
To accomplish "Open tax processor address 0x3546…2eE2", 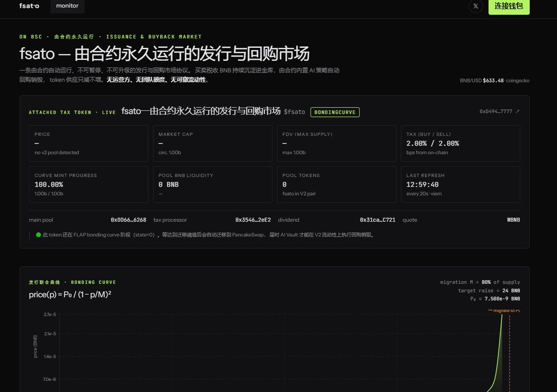I will pyautogui.click(x=253, y=220).
